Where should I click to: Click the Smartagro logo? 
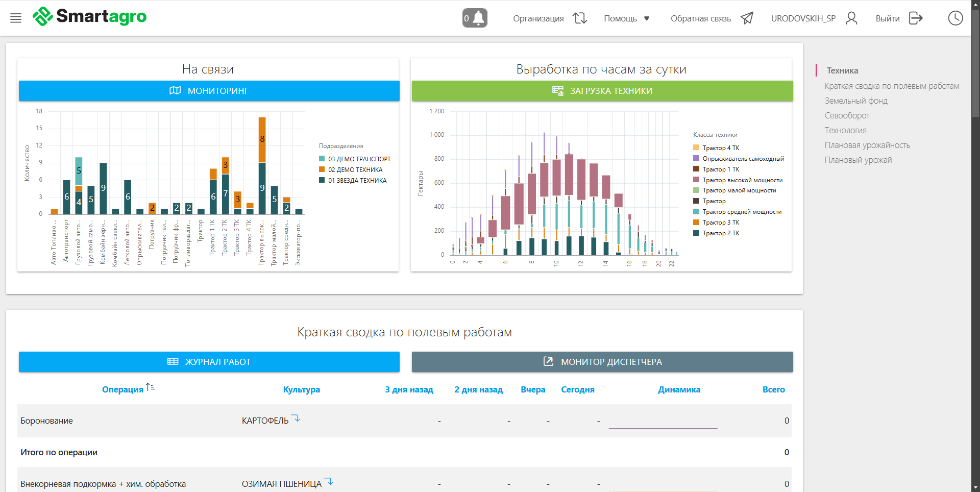click(90, 16)
